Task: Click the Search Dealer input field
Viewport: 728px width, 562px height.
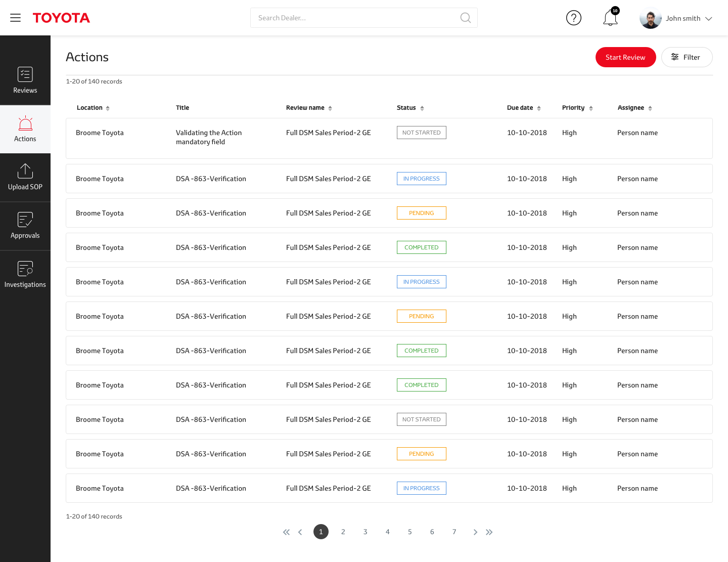Action: [x=354, y=18]
